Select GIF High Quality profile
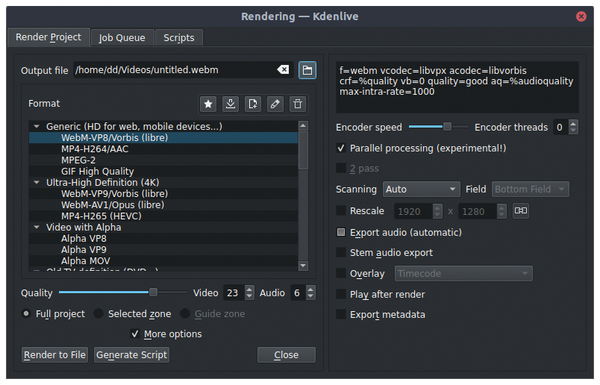Screen dimensions: 600x385 point(163,171)
